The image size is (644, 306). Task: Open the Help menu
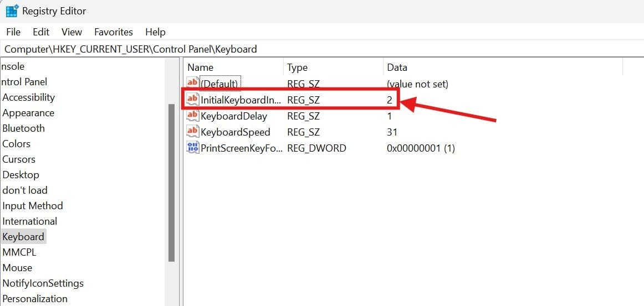pyautogui.click(x=155, y=32)
